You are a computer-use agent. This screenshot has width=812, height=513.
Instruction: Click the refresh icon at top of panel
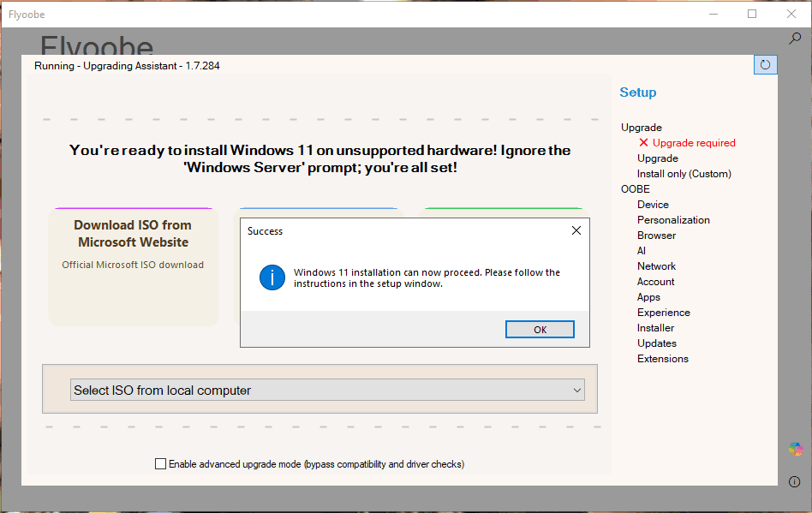[766, 65]
